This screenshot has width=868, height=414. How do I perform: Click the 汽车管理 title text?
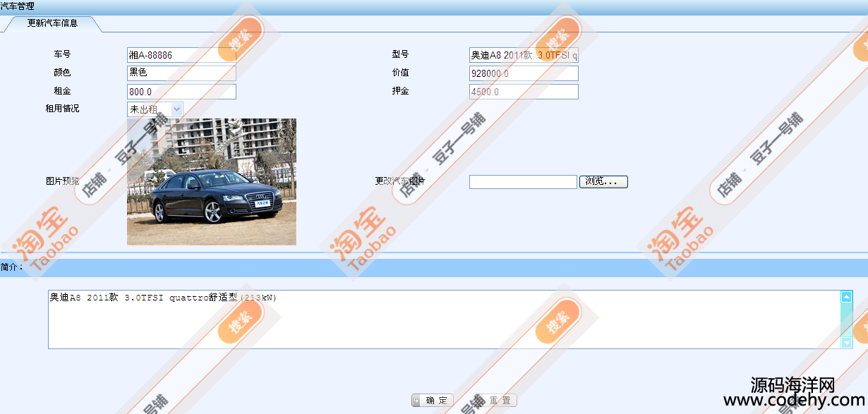click(x=18, y=6)
